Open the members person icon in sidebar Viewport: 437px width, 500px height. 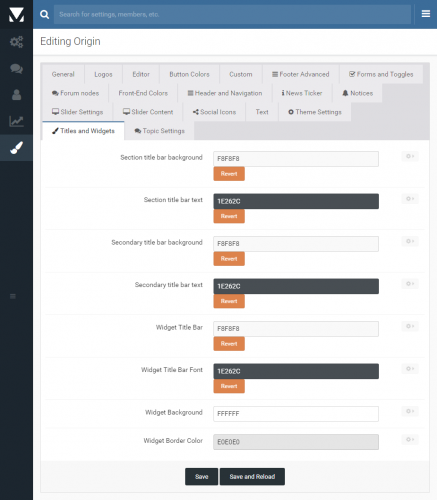[16, 95]
